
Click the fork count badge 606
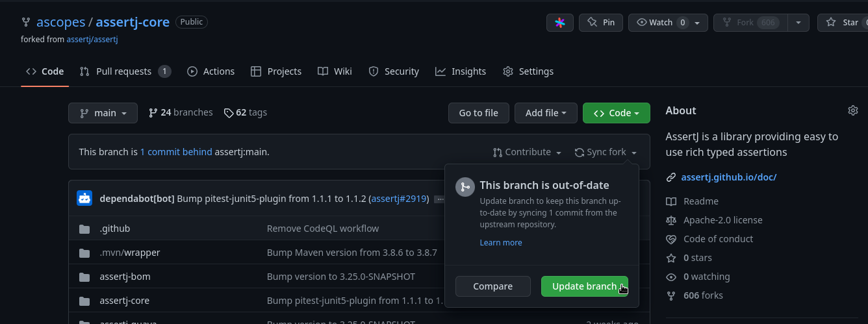tap(768, 22)
